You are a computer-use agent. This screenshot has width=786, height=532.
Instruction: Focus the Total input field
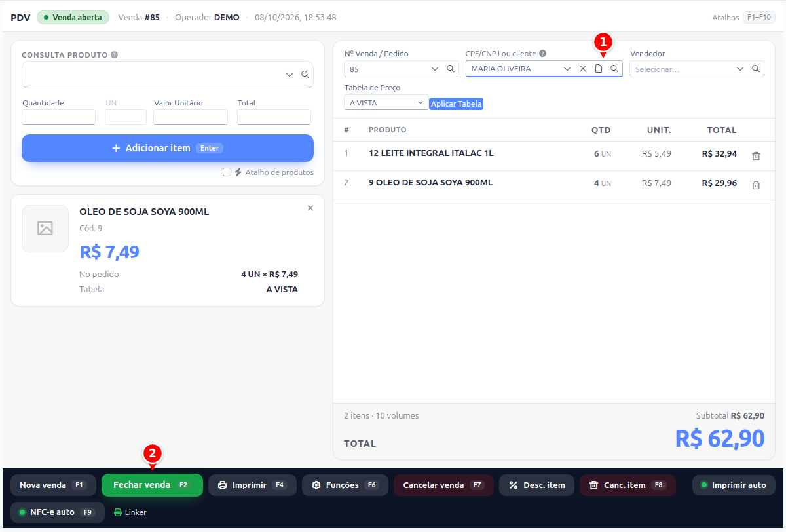(x=274, y=117)
